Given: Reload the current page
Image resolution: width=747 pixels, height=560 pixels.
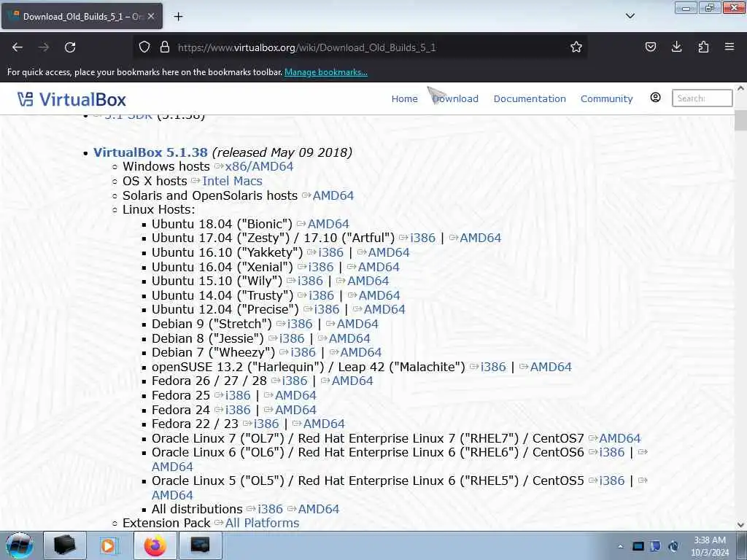Looking at the screenshot, I should click(70, 47).
